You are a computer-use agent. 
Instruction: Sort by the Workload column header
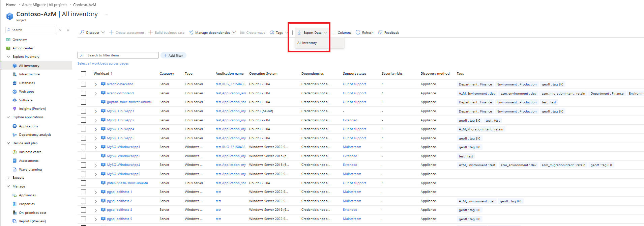[x=103, y=74]
